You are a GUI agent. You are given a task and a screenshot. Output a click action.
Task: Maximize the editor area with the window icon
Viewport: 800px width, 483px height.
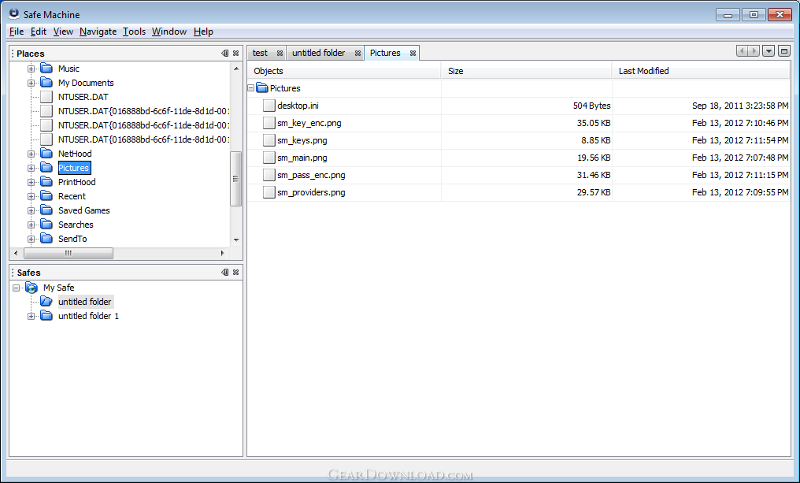[784, 51]
